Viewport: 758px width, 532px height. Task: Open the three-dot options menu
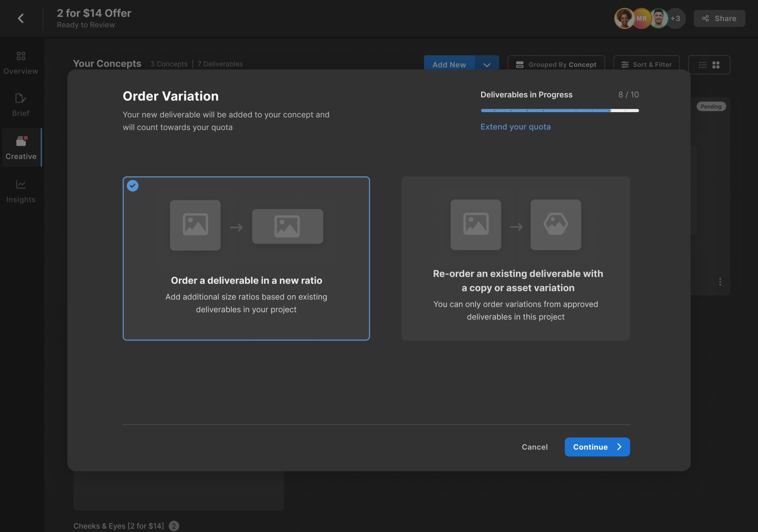(x=720, y=282)
